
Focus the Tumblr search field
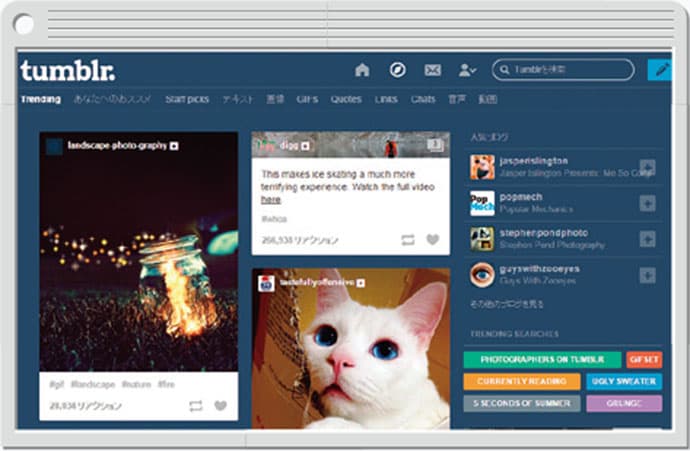click(x=563, y=70)
